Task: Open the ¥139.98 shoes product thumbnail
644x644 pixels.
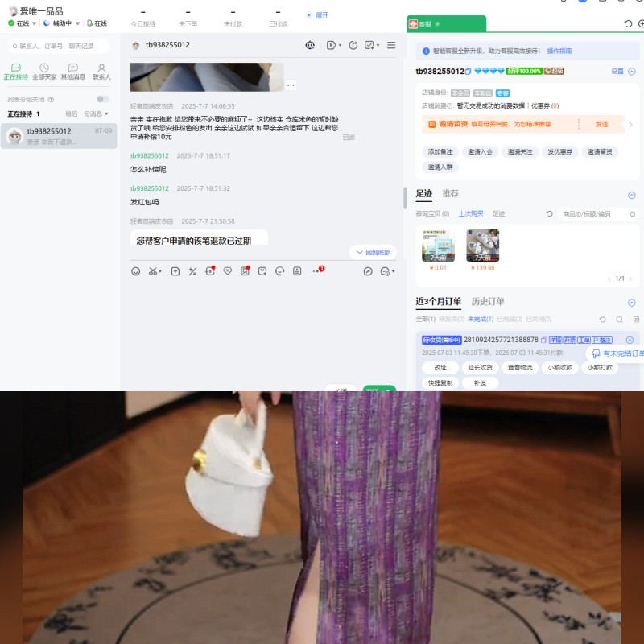Action: (482, 246)
